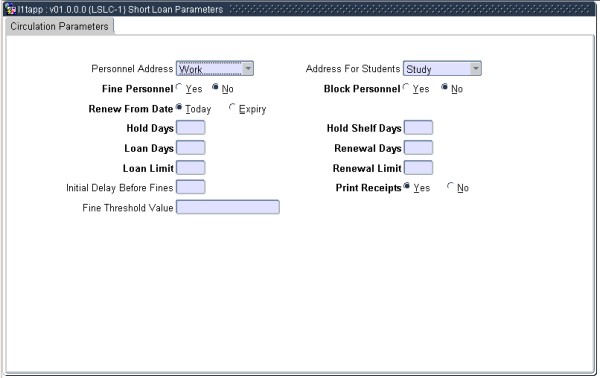Select the Renewal Limit input field
600x378 pixels.
tap(418, 168)
